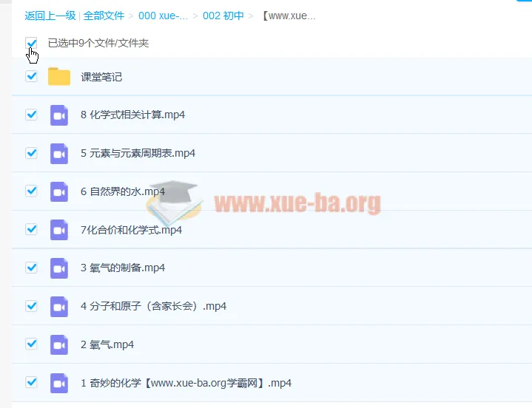Image resolution: width=532 pixels, height=408 pixels.
Task: Uncheck the checkbox for 5 元素与元素周期表.mp4
Action: coord(31,153)
